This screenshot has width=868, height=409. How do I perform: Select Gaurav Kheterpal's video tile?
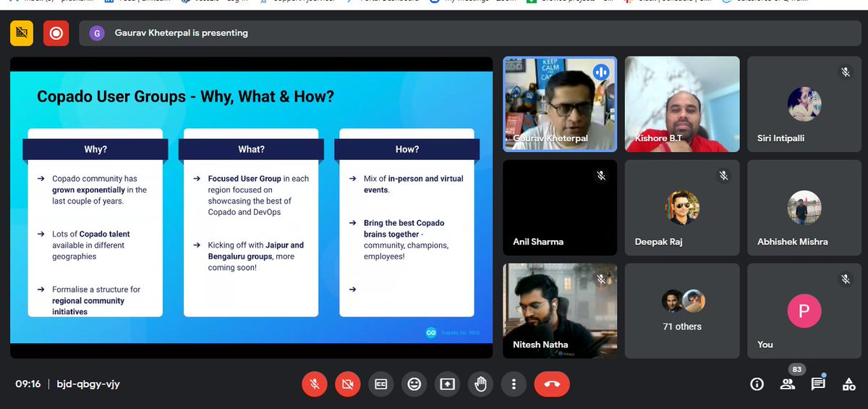pos(560,104)
